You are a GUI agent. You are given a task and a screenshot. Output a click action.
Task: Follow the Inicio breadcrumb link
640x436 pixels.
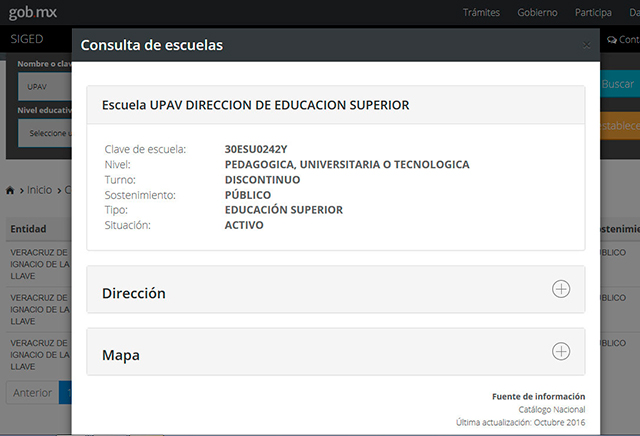(x=39, y=190)
